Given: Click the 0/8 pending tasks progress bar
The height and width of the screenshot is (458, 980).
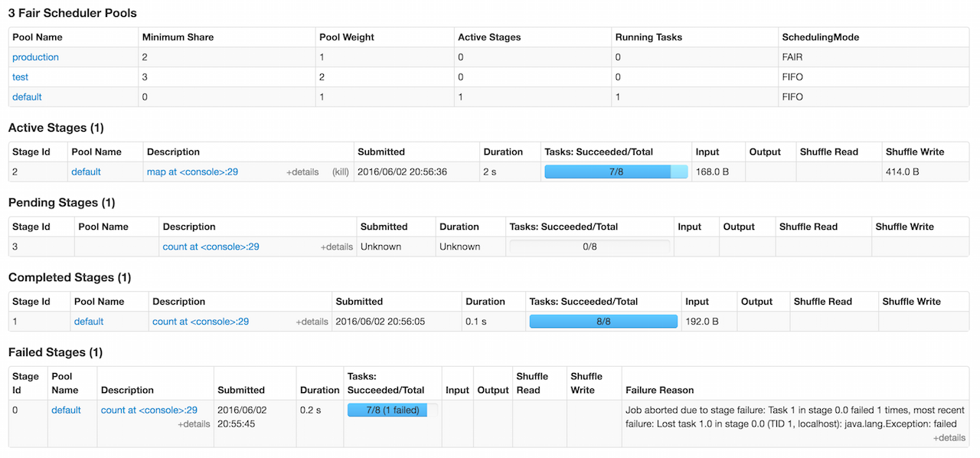Looking at the screenshot, I should click(590, 247).
